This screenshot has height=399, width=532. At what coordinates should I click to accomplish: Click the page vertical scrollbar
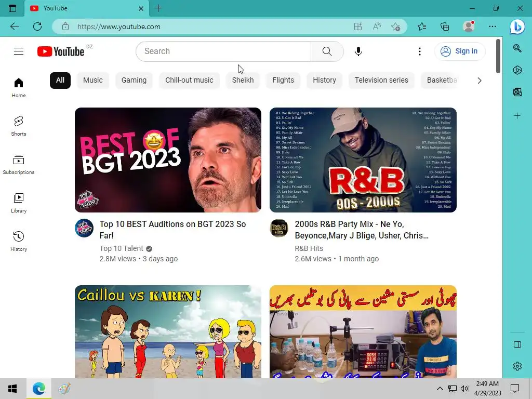498,56
